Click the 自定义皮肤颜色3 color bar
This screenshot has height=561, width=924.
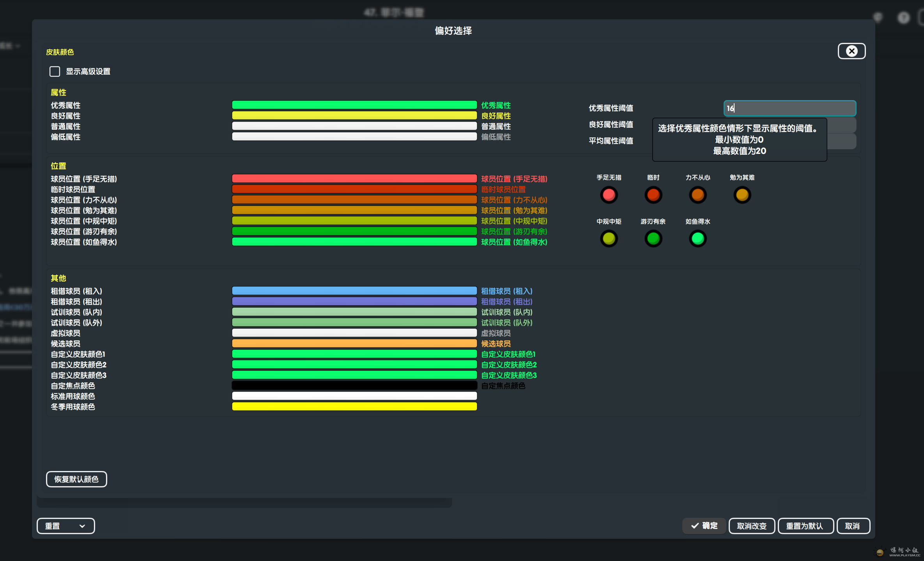point(354,375)
